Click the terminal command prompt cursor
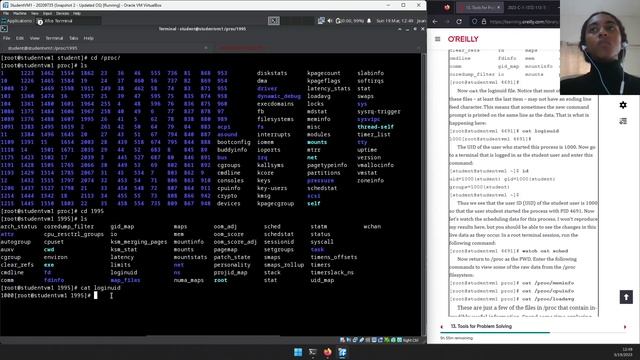The height and width of the screenshot is (360, 640). pos(96,295)
